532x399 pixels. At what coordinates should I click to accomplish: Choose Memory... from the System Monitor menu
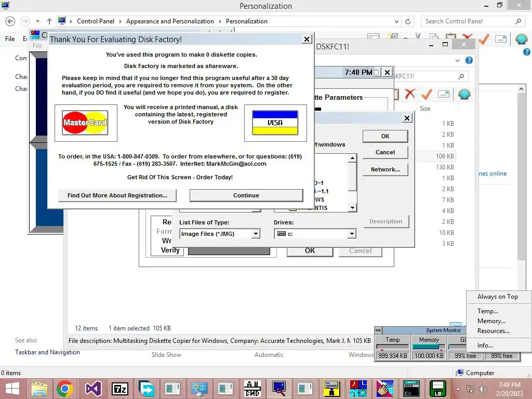point(491,321)
